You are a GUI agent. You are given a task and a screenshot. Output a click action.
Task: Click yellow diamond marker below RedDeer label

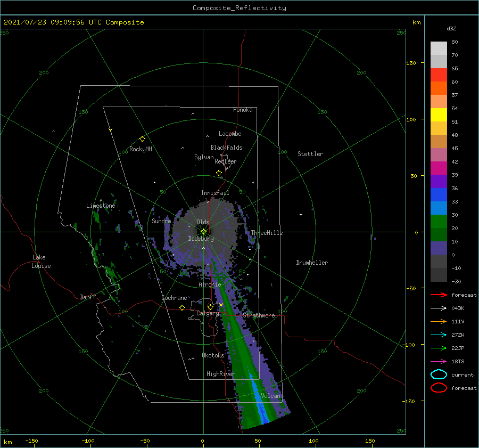(219, 173)
